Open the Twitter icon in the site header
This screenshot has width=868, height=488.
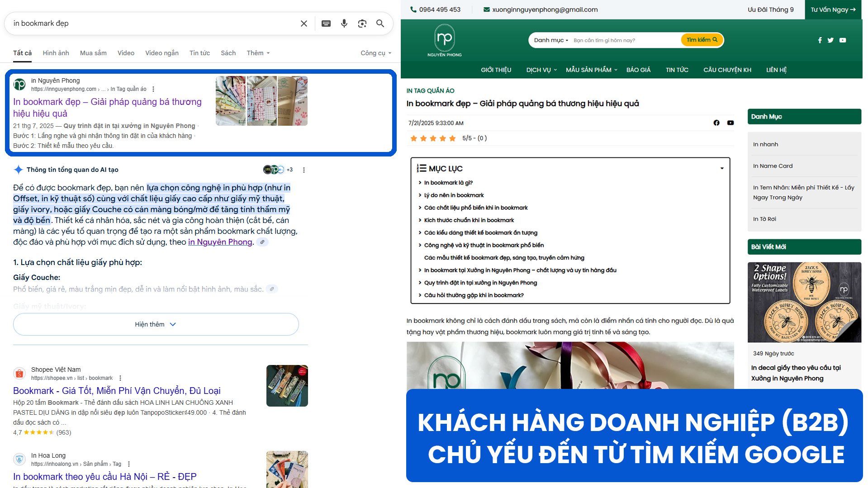[830, 40]
